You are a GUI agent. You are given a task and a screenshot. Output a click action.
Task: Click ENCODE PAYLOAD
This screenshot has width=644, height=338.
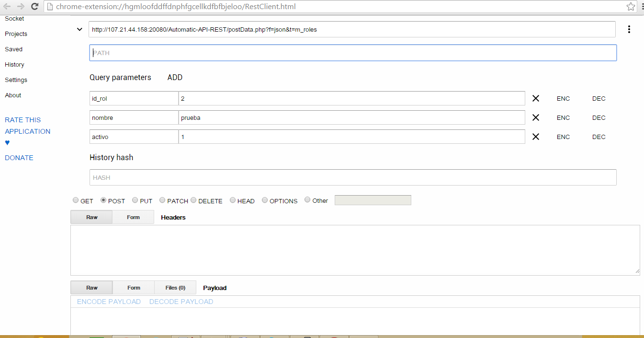[x=109, y=302]
